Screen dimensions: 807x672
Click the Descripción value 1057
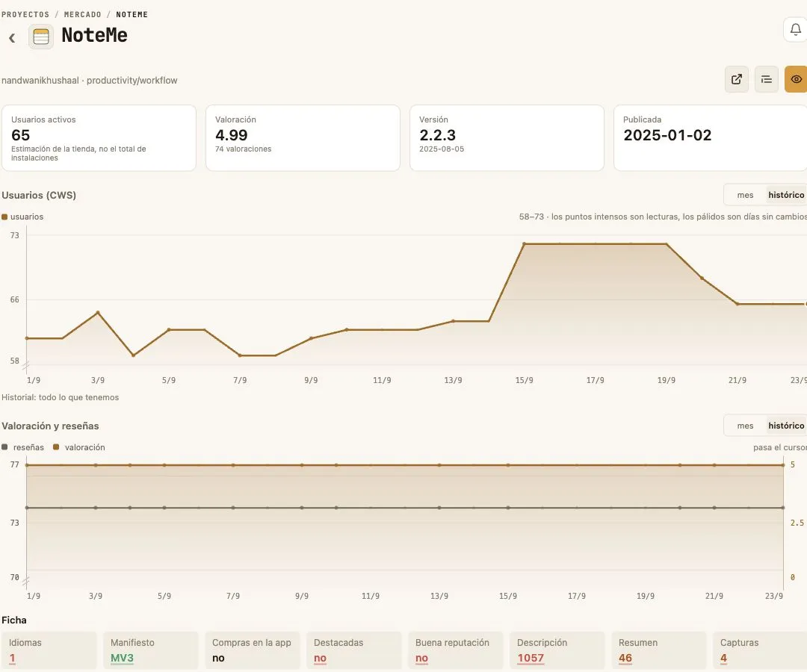click(531, 658)
